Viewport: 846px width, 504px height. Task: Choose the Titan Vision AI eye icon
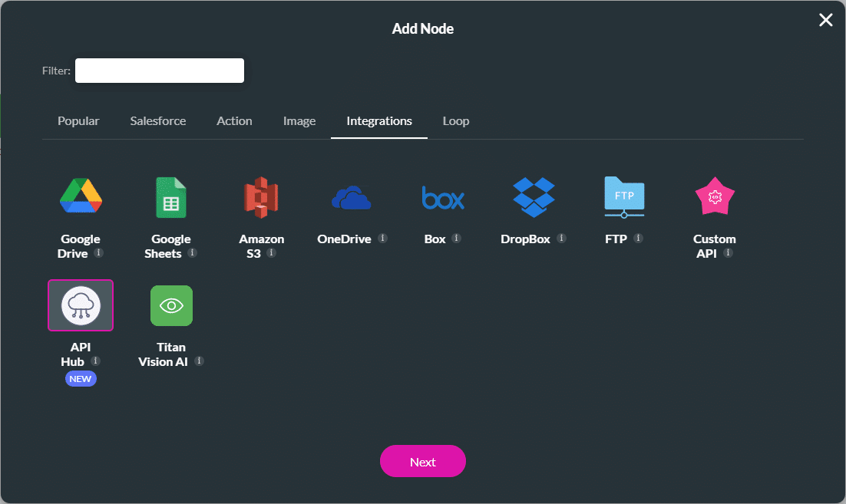(x=171, y=305)
